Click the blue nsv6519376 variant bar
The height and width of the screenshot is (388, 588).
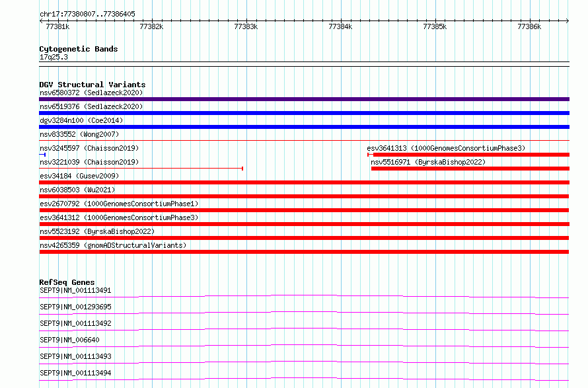304,113
